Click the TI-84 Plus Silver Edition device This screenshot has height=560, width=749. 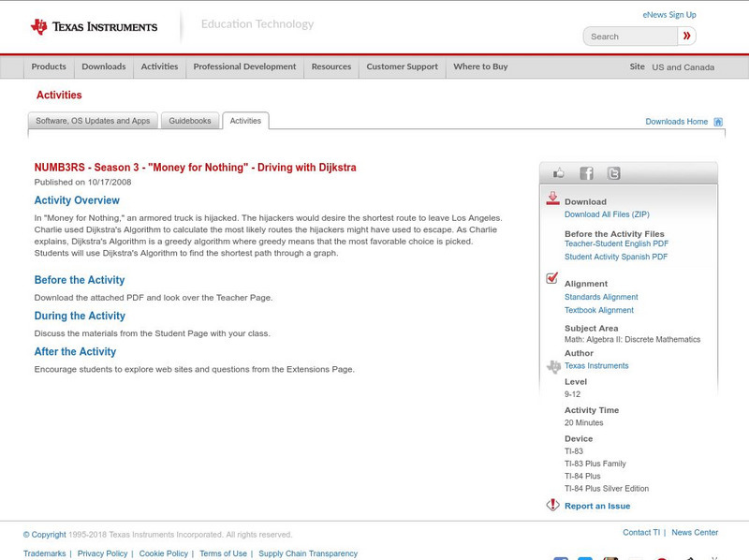coord(607,488)
